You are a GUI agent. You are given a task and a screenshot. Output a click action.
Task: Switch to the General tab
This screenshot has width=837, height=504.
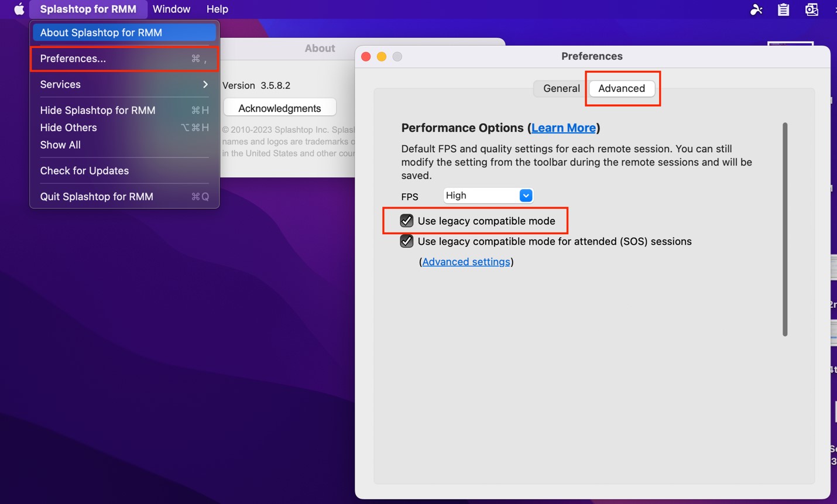click(x=561, y=88)
